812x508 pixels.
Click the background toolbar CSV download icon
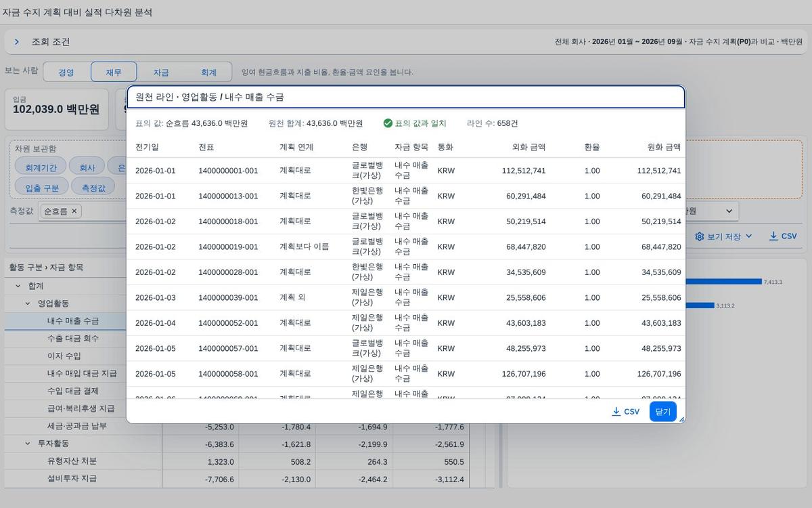coord(773,236)
